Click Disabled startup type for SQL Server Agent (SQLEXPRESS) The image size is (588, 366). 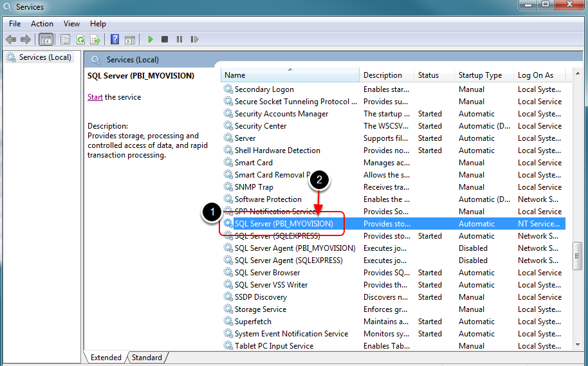coord(473,261)
